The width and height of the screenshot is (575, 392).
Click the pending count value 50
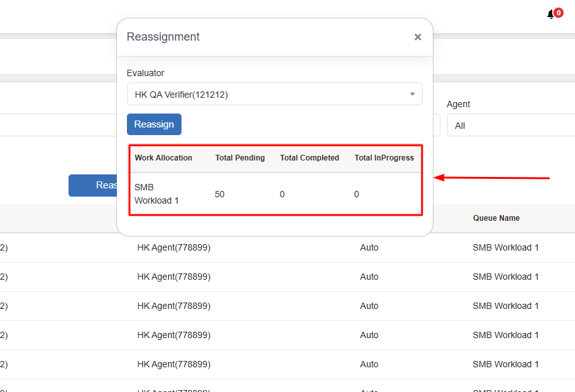(x=220, y=194)
